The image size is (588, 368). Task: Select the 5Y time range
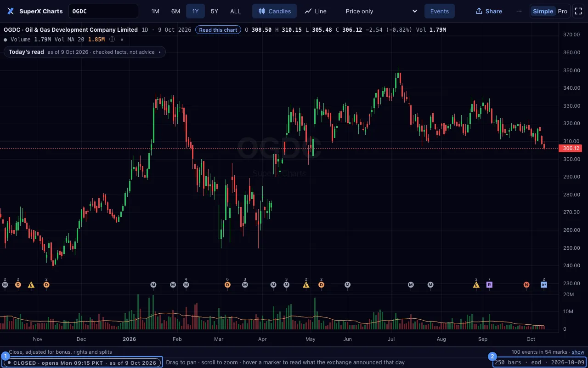click(x=215, y=11)
